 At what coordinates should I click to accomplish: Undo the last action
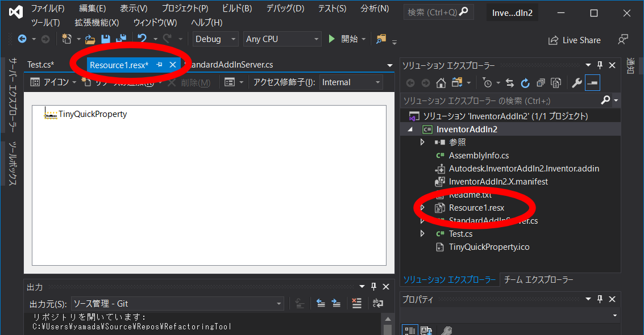142,39
